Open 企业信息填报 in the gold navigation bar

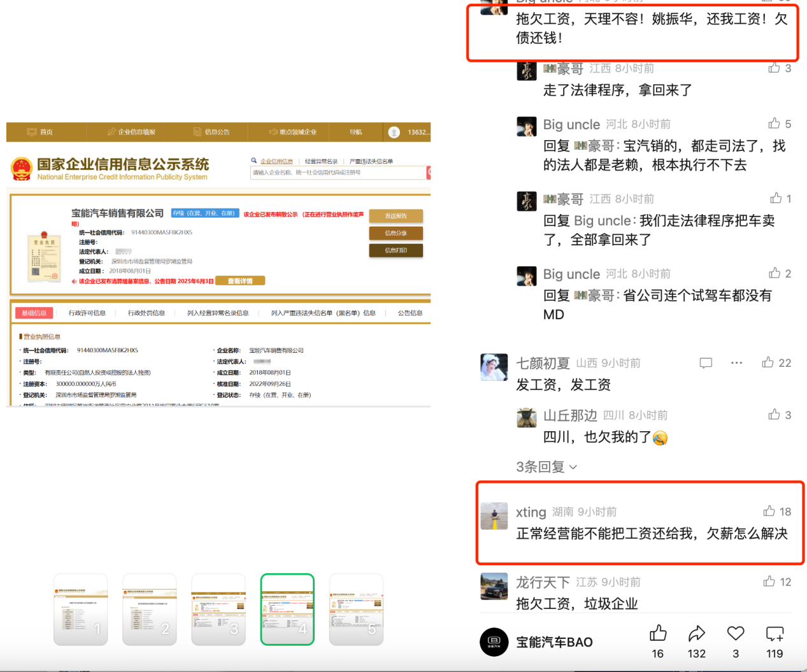tap(131, 132)
